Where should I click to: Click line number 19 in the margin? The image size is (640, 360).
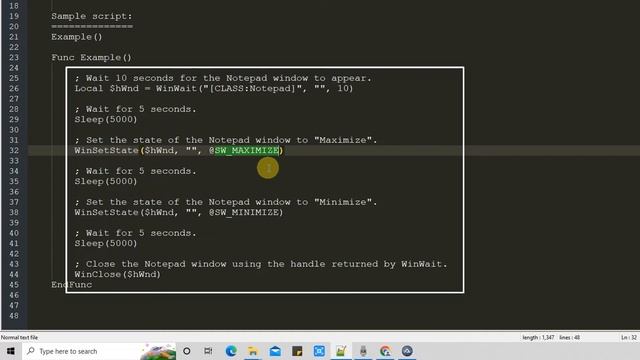14,16
